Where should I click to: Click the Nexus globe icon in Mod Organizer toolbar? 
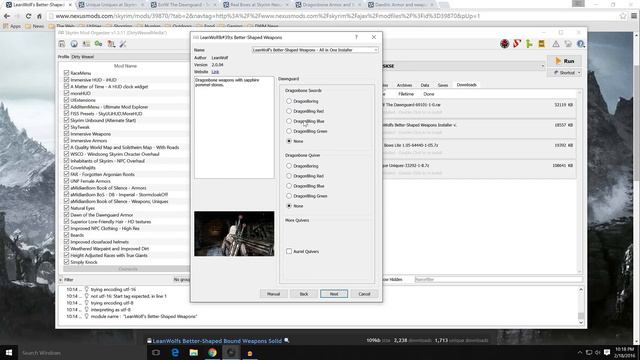tap(74, 44)
